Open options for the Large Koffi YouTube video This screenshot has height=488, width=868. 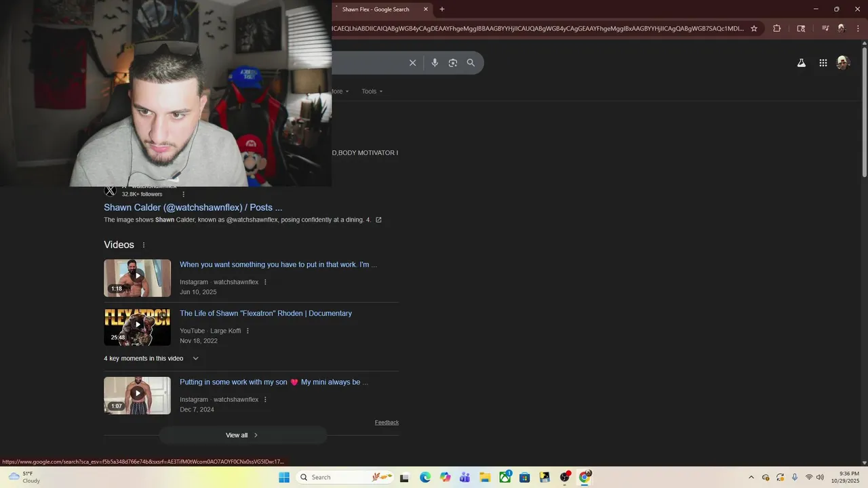pyautogui.click(x=248, y=331)
